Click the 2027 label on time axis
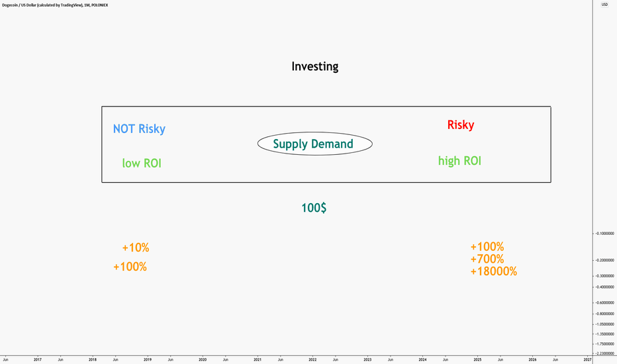Image resolution: width=617 pixels, height=364 pixels. pos(587,359)
